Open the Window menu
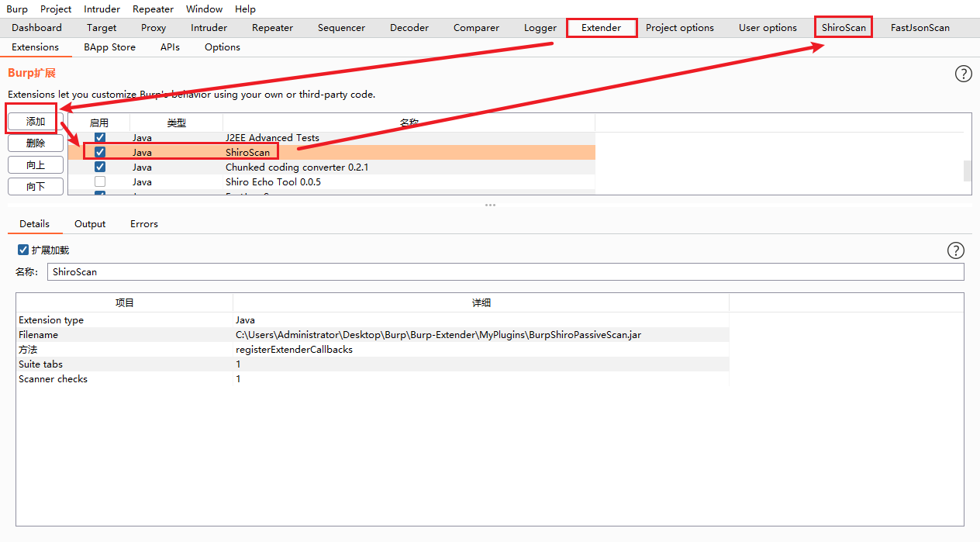The height and width of the screenshot is (542, 980). tap(205, 9)
